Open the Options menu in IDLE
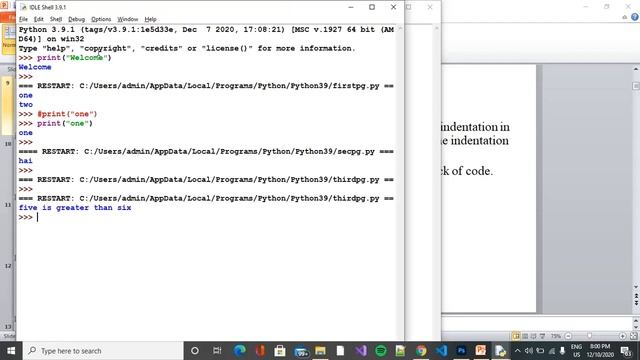The height and width of the screenshot is (360, 640). pyautogui.click(x=101, y=19)
